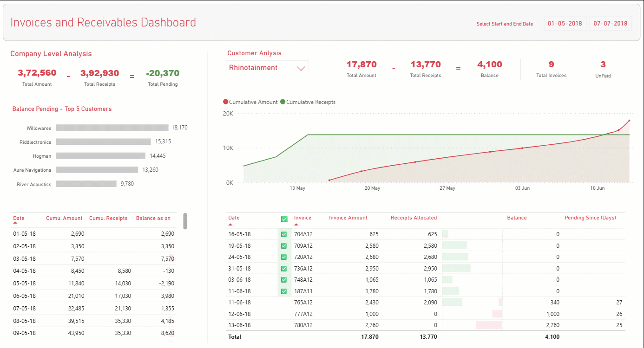
Task: Toggle checkbox for invoice 709A12
Action: tap(284, 245)
